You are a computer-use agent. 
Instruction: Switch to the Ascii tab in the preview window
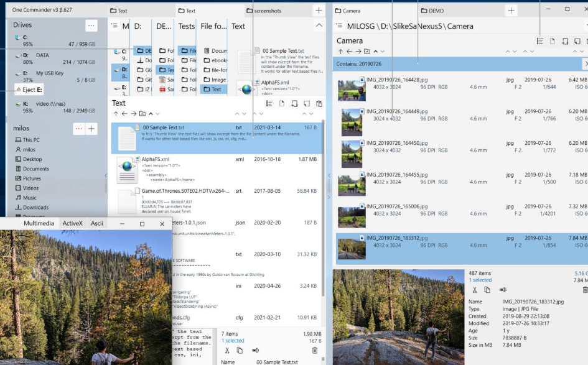(96, 223)
